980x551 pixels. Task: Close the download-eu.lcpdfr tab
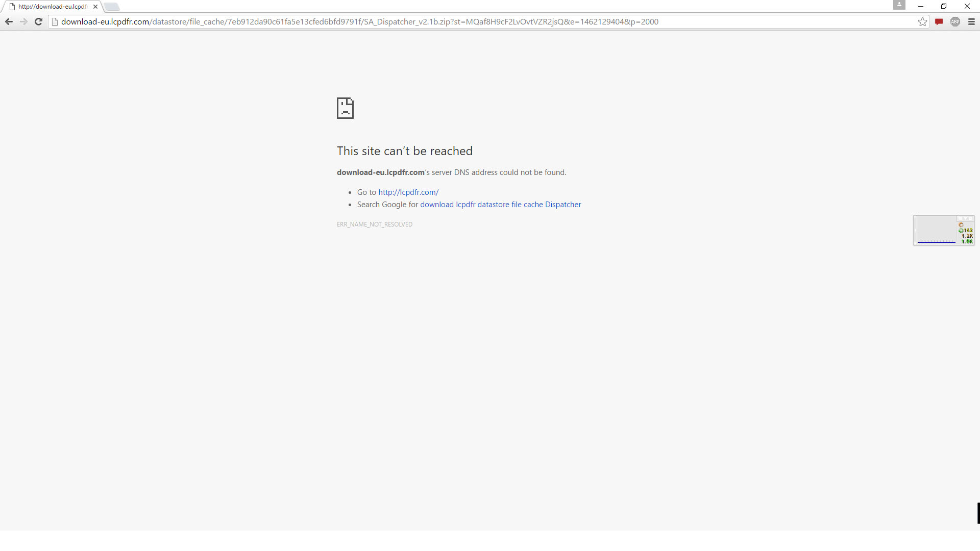coord(95,7)
